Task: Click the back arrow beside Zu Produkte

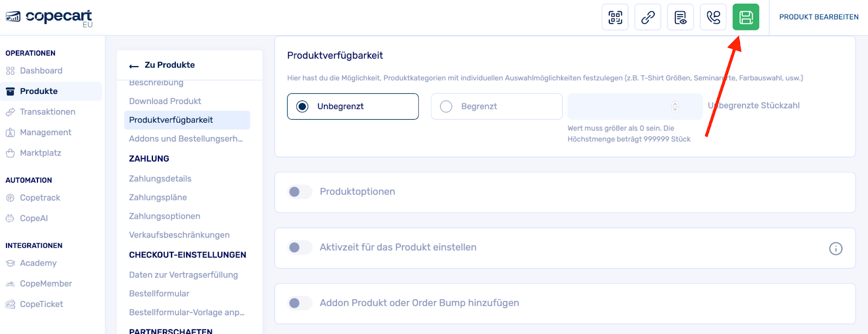Action: click(134, 66)
